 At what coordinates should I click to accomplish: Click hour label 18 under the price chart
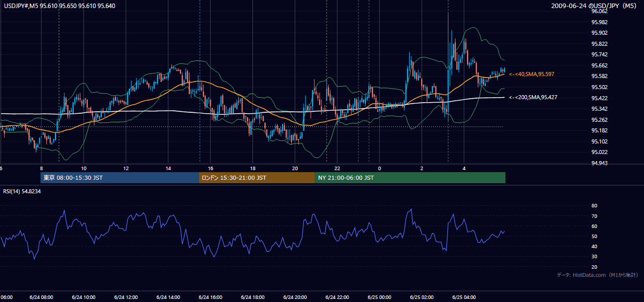(x=253, y=168)
